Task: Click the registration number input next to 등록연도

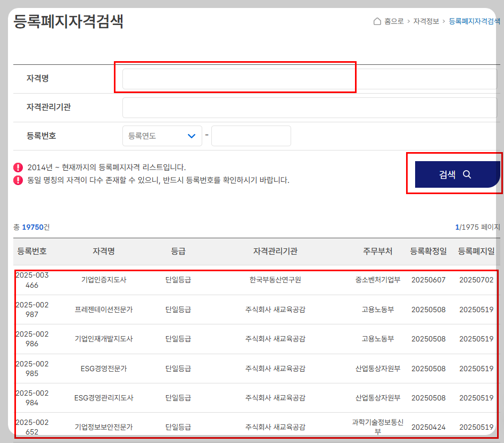Action: click(251, 136)
